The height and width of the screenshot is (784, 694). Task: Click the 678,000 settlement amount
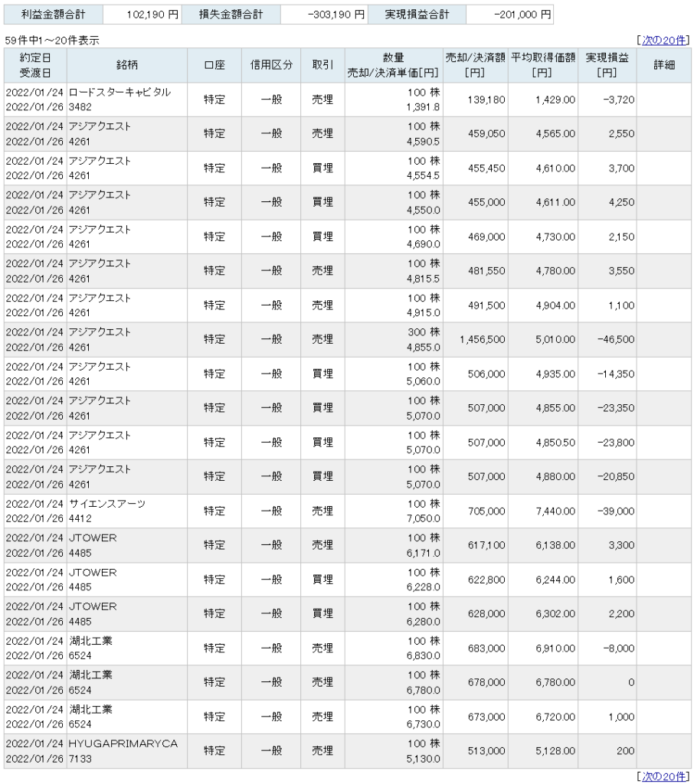coord(486,682)
